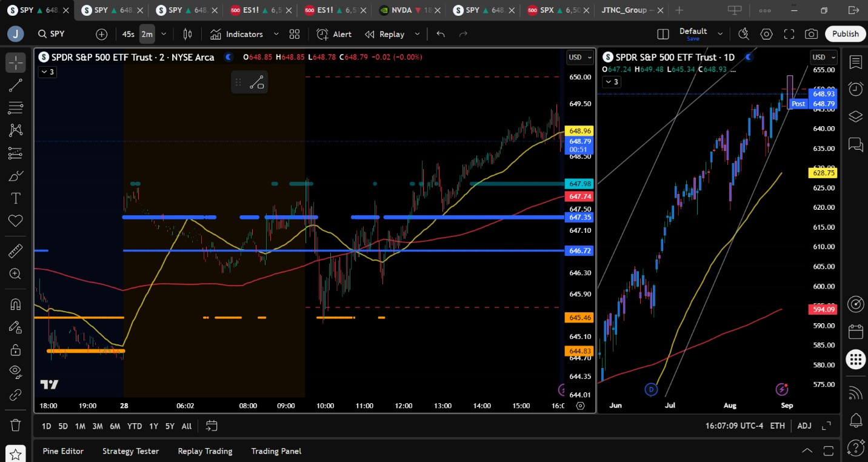
Task: Open the watchlist panel in right sidebar
Action: (855, 62)
